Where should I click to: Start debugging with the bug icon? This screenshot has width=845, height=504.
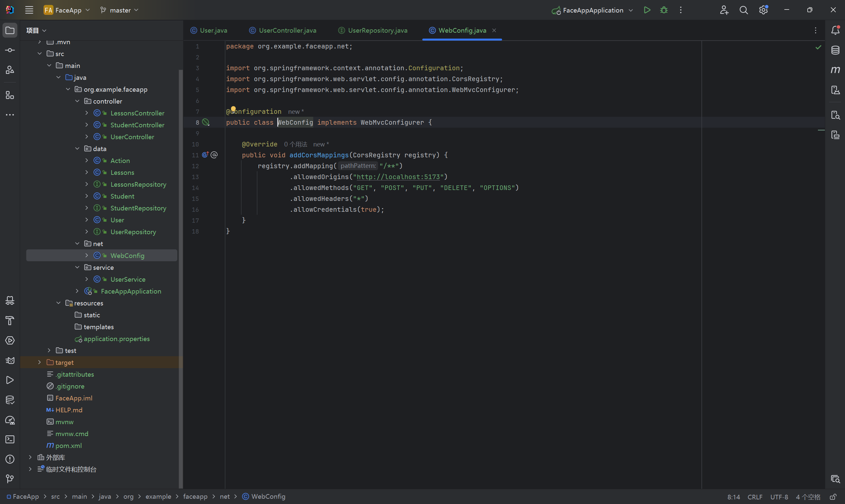coord(663,10)
